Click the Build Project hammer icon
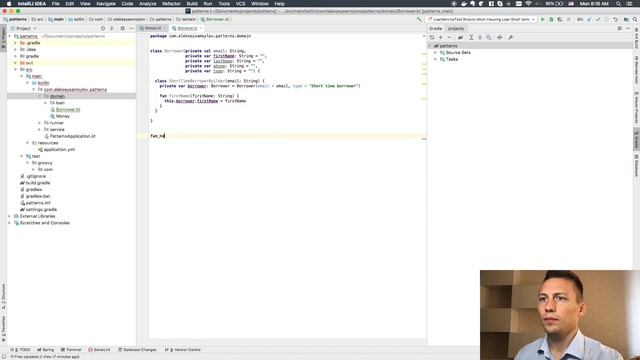Image resolution: width=640 pixels, height=360 pixels. coord(420,19)
